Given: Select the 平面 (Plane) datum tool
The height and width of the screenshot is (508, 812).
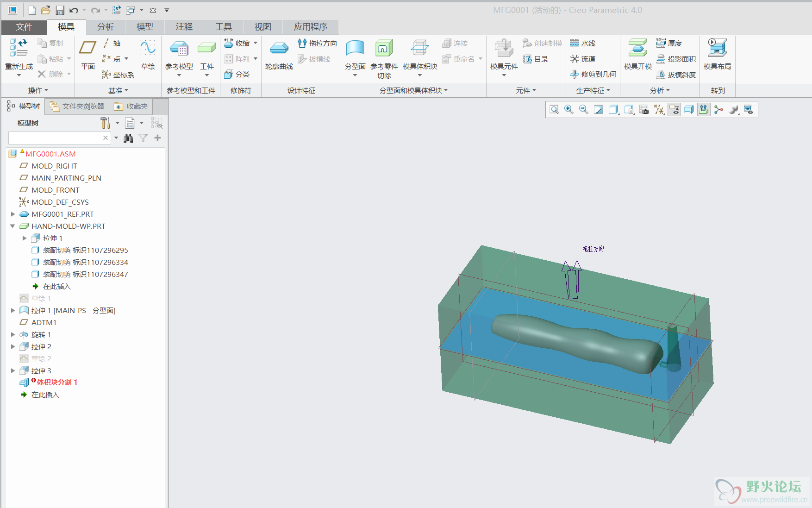Looking at the screenshot, I should click(88, 55).
